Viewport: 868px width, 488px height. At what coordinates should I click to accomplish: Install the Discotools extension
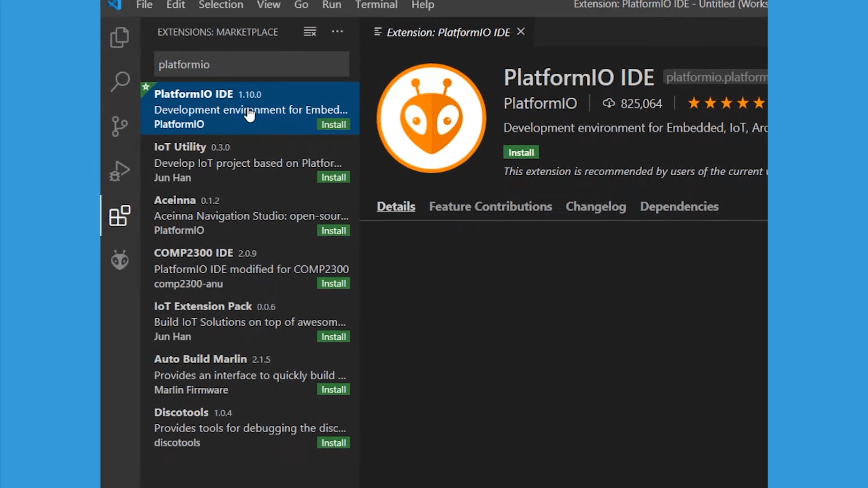point(334,443)
